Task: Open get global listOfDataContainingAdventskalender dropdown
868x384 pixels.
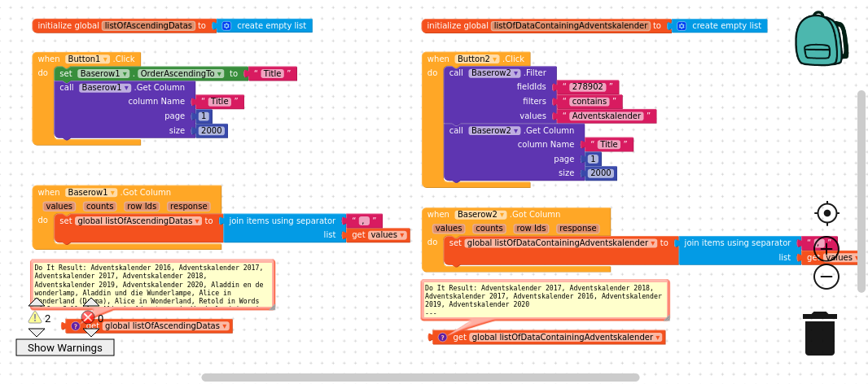Action: (x=566, y=337)
